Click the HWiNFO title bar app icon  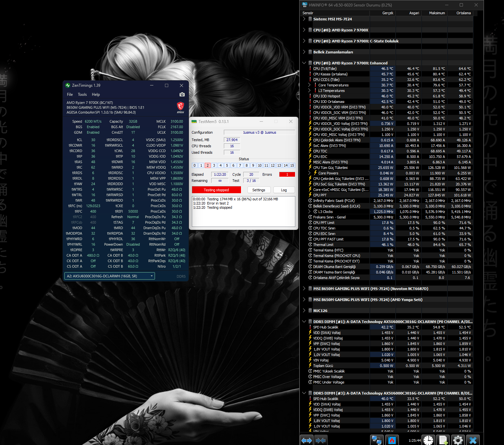(305, 5)
